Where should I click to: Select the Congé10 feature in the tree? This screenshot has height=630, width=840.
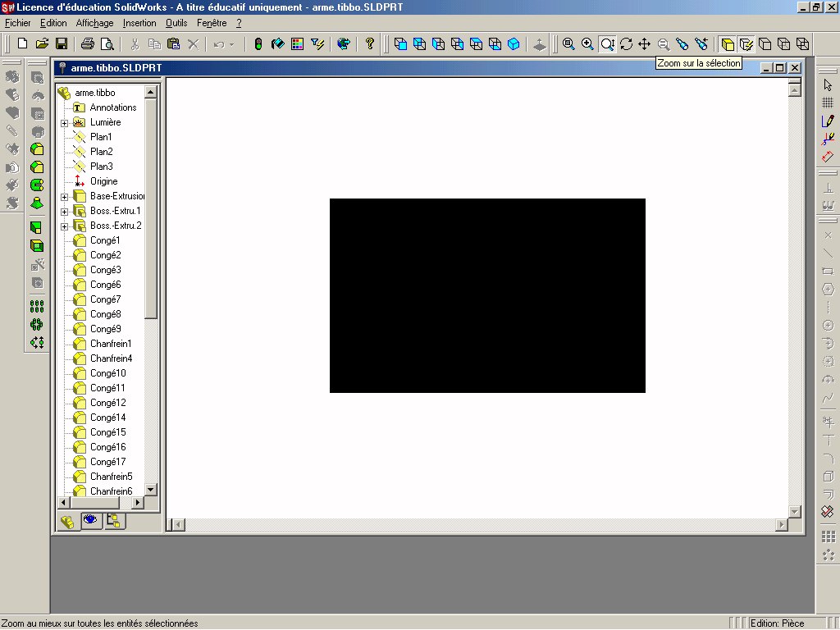107,373
